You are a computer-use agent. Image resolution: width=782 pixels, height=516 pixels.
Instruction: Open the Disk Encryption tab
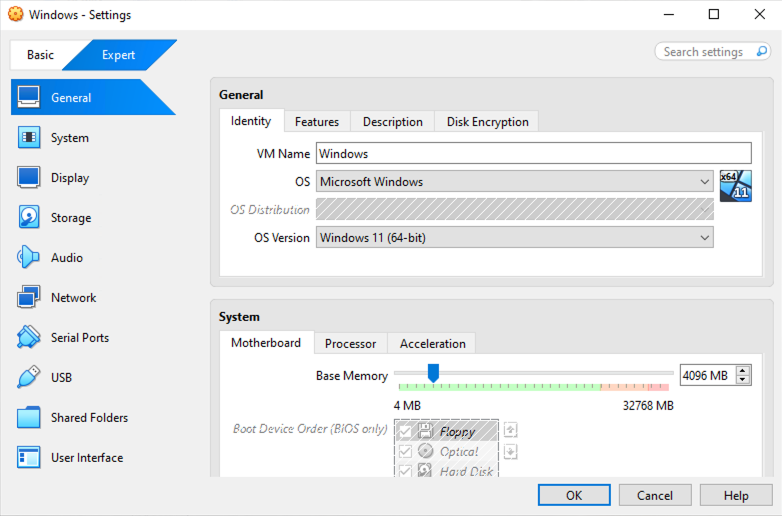click(487, 122)
